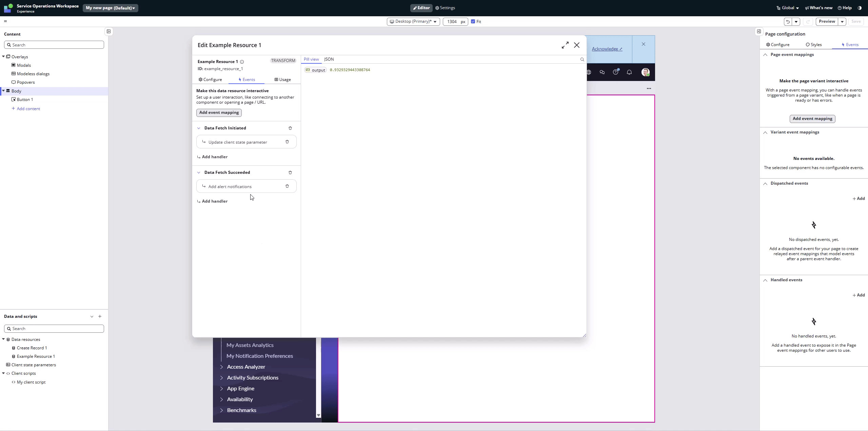This screenshot has width=868, height=431.
Task: Toggle the Fit checkbox
Action: click(473, 21)
